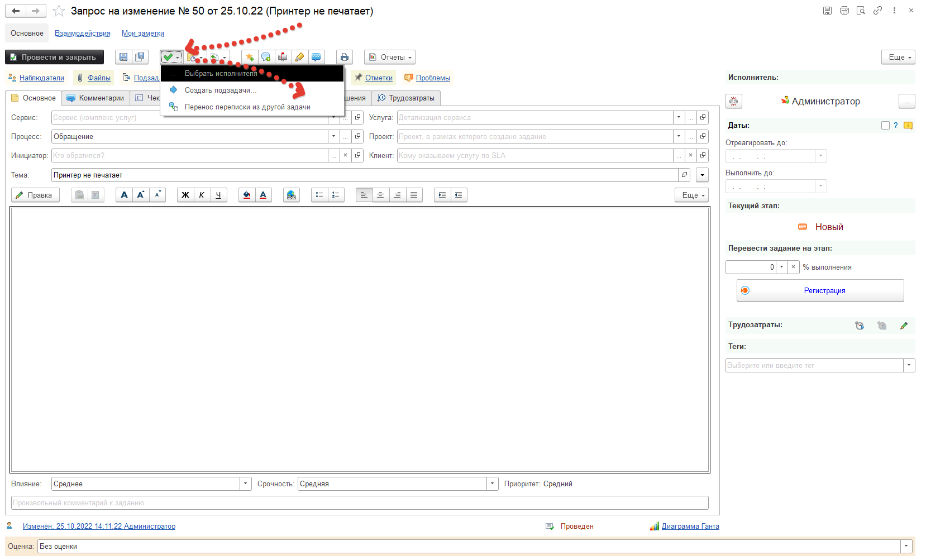Image resolution: width=926 pixels, height=560 pixels.
Task: Toggle italic (К) formatting
Action: click(202, 195)
